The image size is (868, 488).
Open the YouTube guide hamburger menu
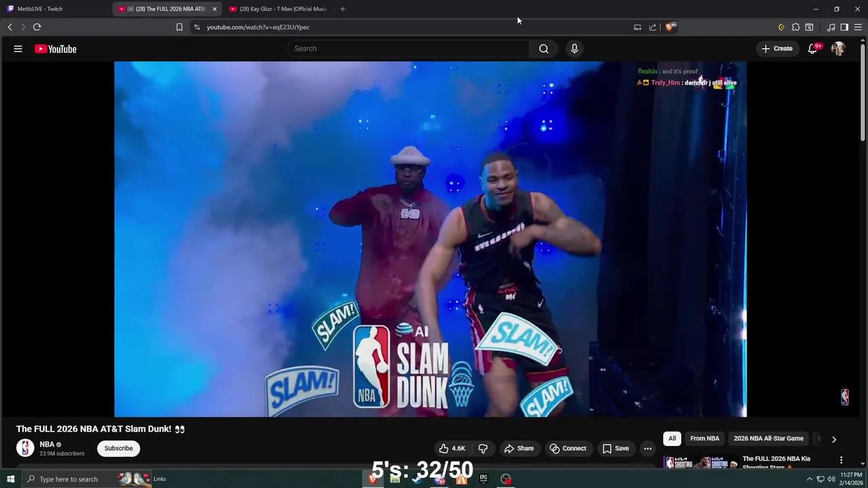pyautogui.click(x=18, y=49)
